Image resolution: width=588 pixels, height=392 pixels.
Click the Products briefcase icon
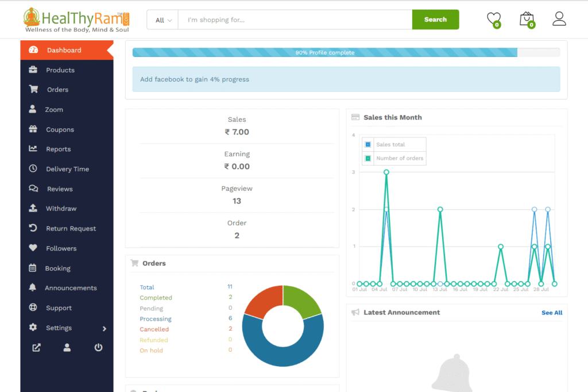click(x=33, y=70)
